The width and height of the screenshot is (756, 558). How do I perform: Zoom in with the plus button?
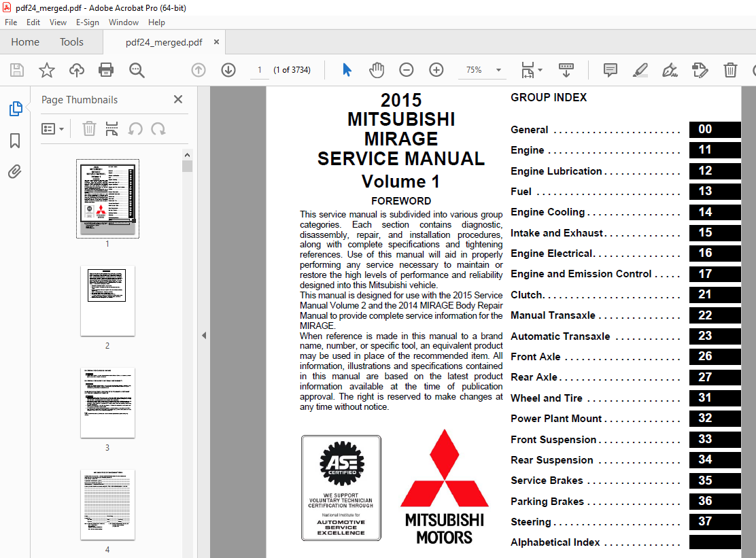click(x=436, y=71)
